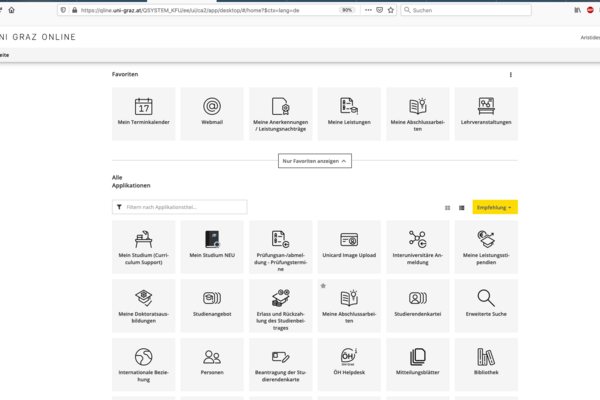The width and height of the screenshot is (600, 400).
Task: Open the ÖH Helpdesk tile
Action: pyautogui.click(x=349, y=364)
